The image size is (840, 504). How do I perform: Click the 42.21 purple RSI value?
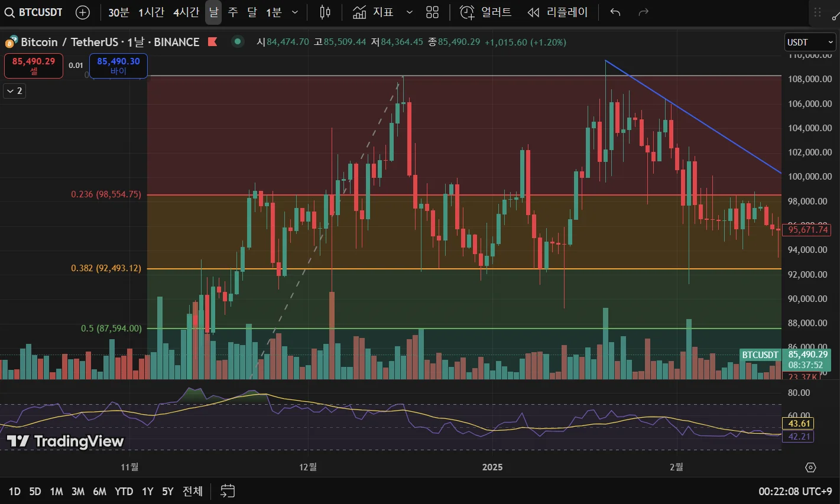[x=799, y=437]
